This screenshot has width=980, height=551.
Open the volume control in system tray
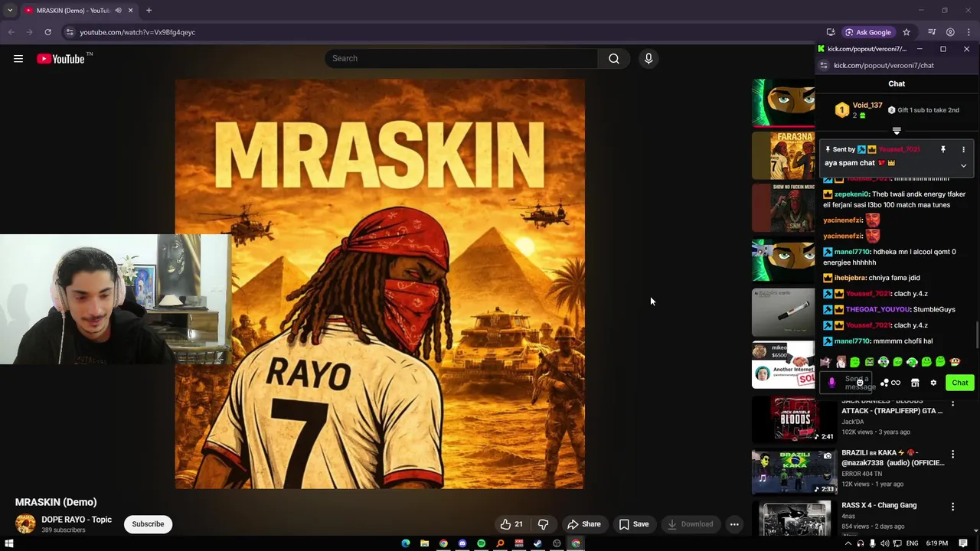(x=885, y=543)
